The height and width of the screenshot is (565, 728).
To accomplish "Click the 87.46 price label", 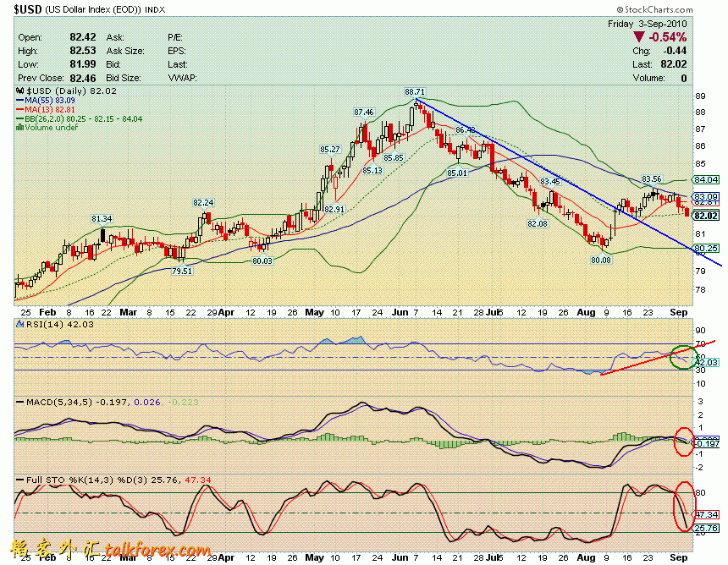I will pyautogui.click(x=363, y=112).
